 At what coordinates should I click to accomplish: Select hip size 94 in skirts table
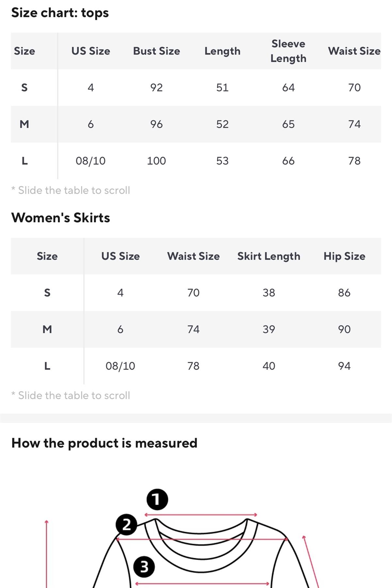[344, 366]
